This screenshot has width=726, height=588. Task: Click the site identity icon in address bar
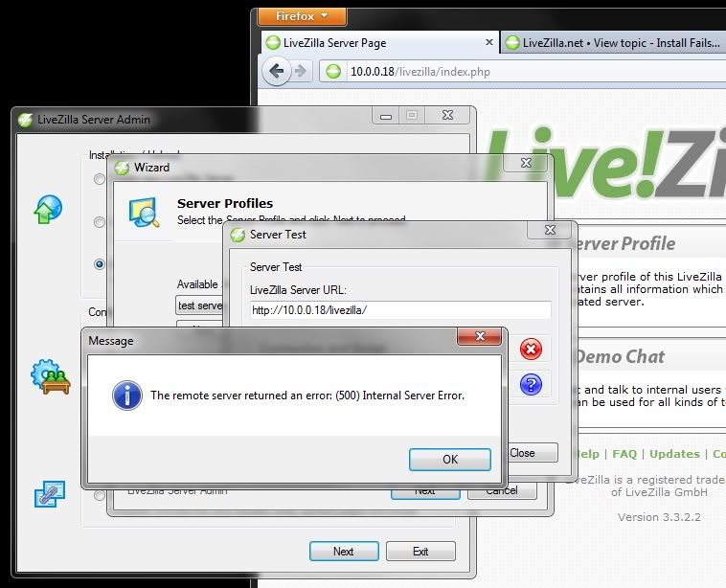click(333, 71)
